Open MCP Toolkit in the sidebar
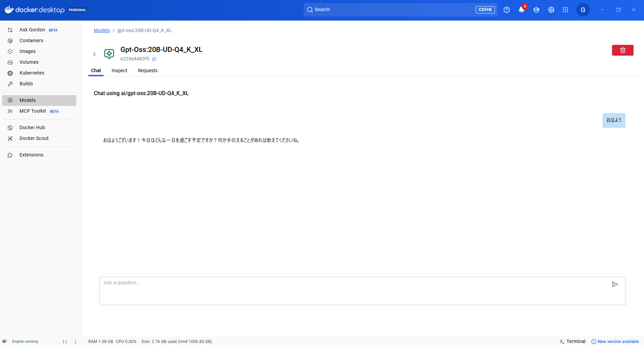Screen dimensions: 644x345 (39, 111)
